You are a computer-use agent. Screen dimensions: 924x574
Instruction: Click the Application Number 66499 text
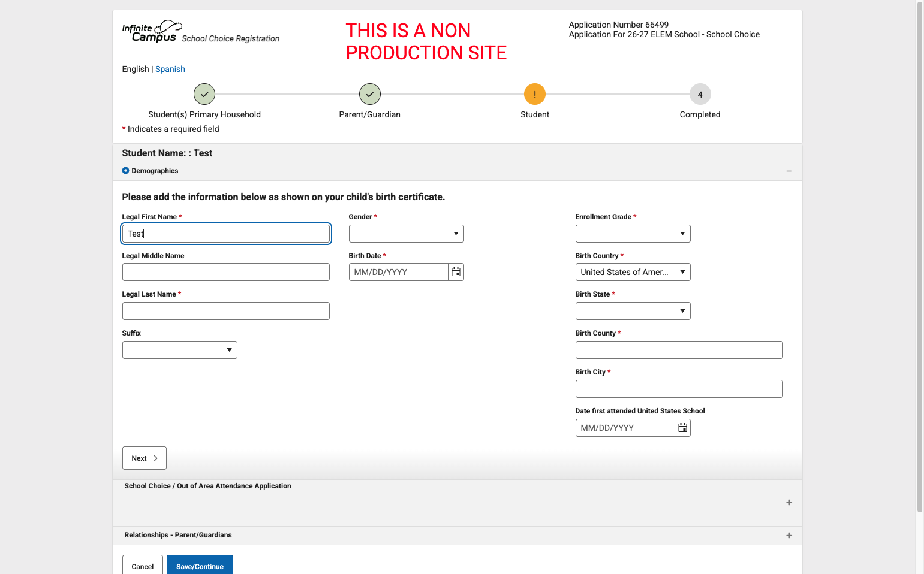pyautogui.click(x=619, y=25)
